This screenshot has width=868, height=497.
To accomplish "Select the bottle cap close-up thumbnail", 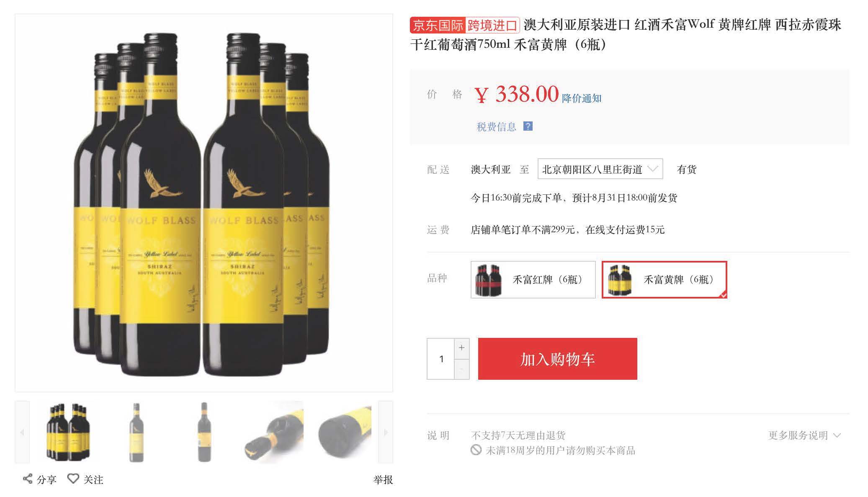I will 274,432.
